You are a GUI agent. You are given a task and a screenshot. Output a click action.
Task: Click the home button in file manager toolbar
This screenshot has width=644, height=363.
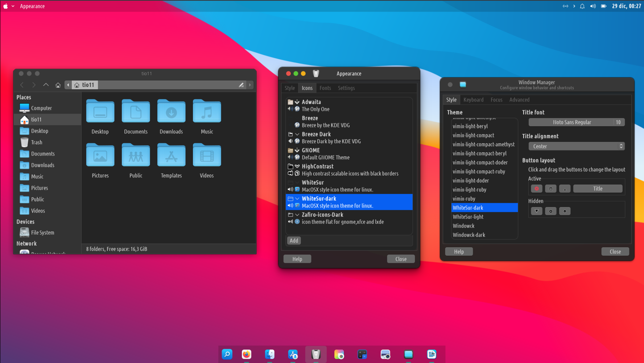(x=58, y=85)
